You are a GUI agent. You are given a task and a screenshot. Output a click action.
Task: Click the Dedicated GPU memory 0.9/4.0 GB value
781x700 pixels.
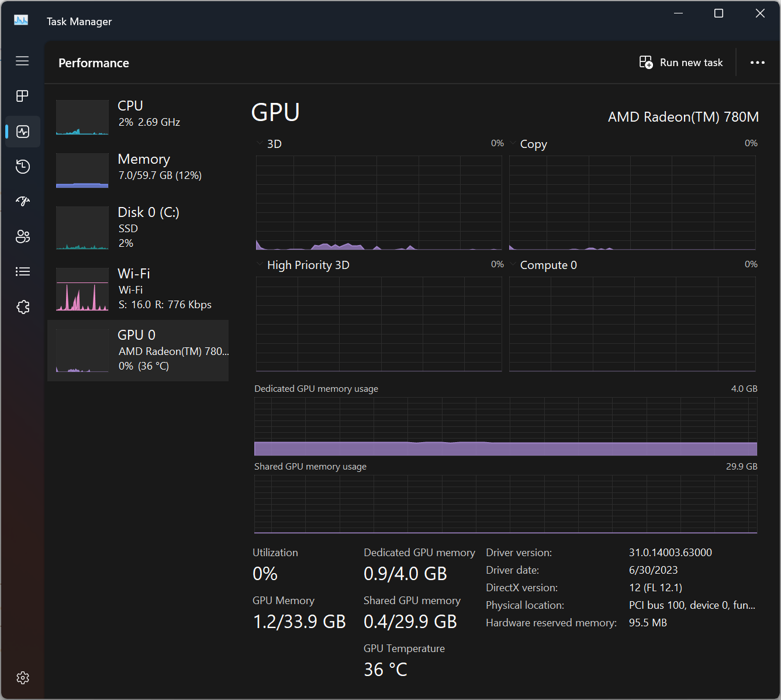coord(405,574)
